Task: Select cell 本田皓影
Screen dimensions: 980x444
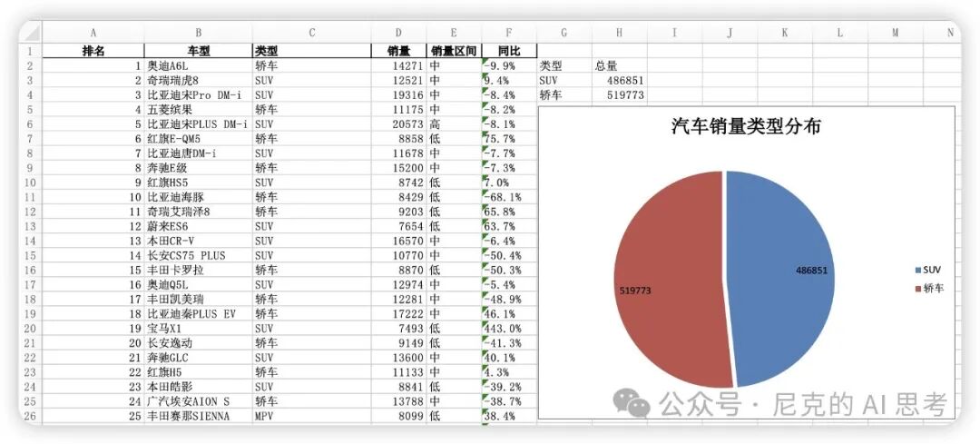Action: (198, 387)
